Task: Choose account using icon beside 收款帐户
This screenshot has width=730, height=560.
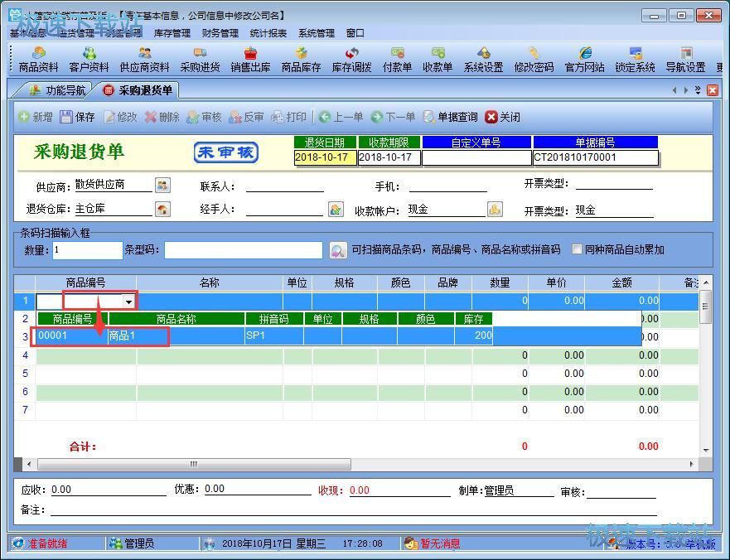Action: [x=495, y=209]
